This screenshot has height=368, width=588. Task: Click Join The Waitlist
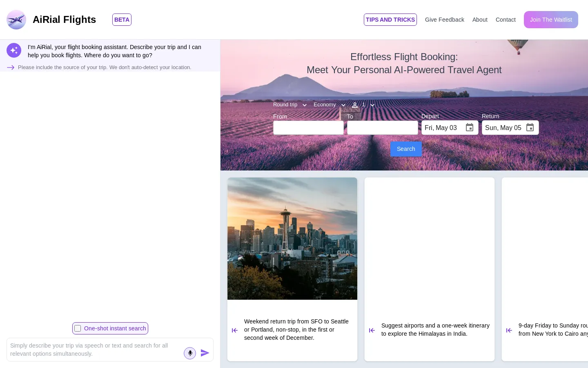click(x=551, y=20)
